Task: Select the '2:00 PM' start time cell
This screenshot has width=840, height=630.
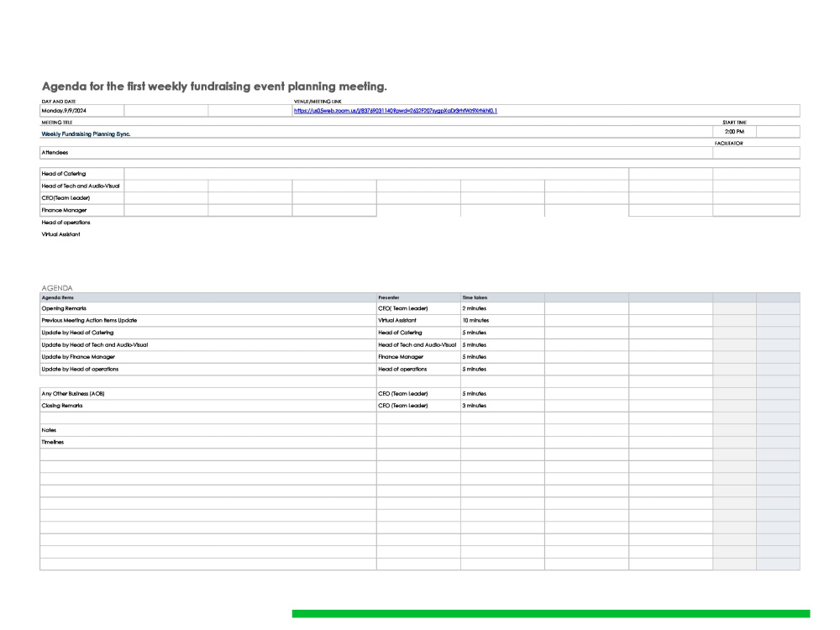Action: point(734,132)
